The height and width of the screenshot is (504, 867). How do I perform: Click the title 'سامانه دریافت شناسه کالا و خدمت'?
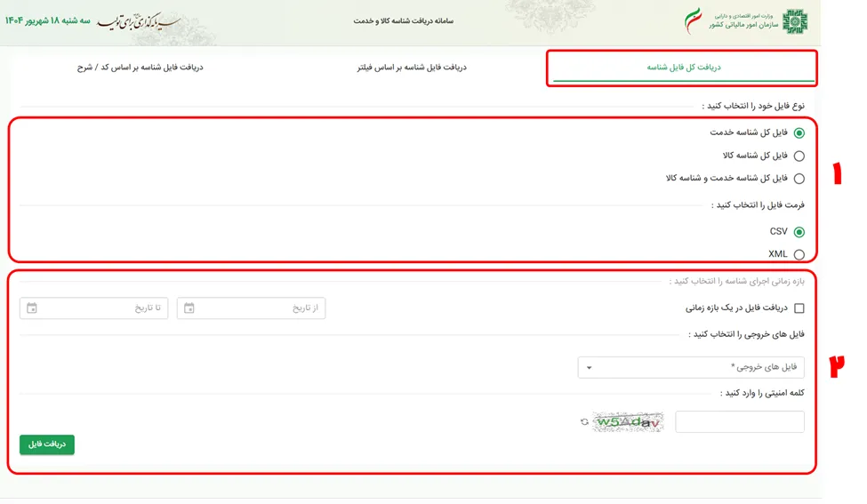[404, 21]
